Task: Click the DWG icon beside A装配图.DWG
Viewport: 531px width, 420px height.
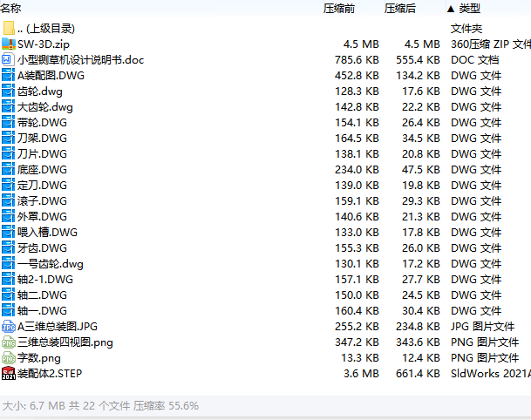Action: tap(9, 75)
